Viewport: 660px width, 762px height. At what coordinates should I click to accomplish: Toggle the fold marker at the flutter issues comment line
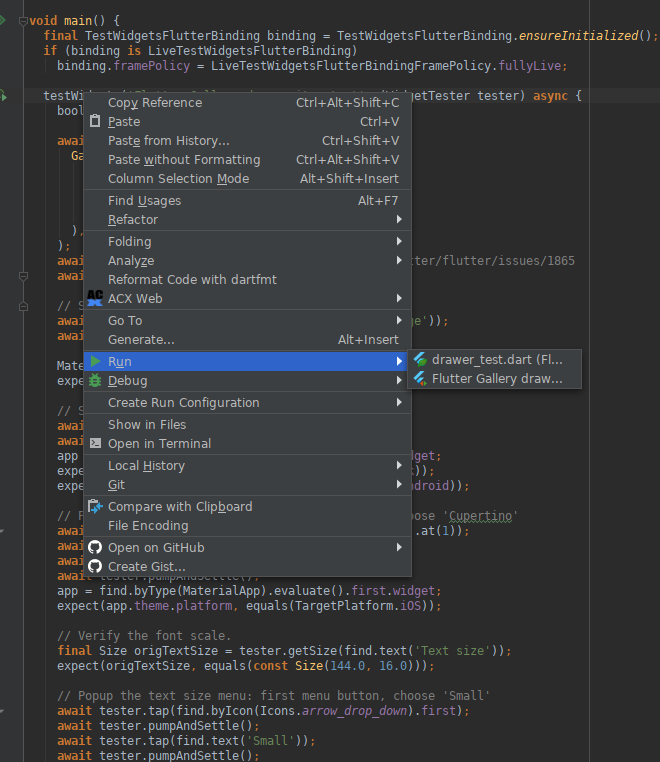(x=23, y=276)
